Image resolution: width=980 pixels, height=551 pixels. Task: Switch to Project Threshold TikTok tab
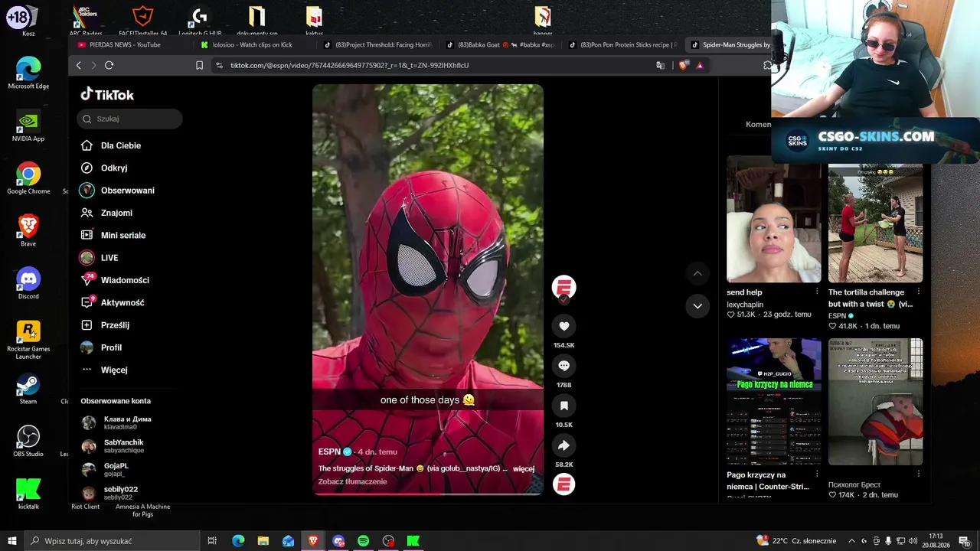point(378,44)
